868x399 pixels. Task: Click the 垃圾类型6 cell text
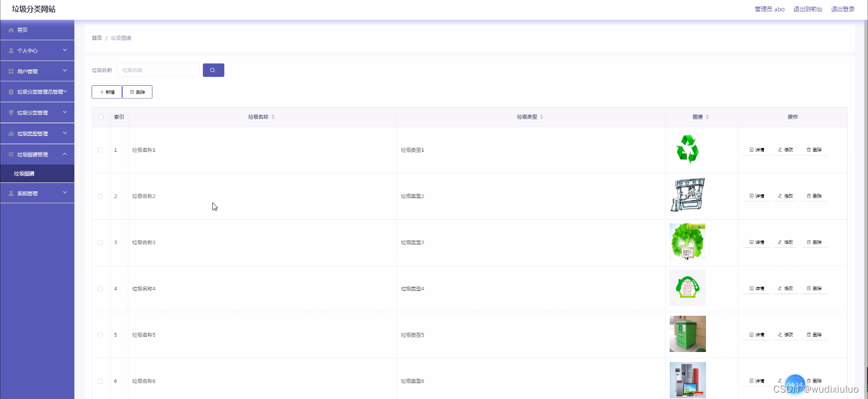pyautogui.click(x=412, y=381)
